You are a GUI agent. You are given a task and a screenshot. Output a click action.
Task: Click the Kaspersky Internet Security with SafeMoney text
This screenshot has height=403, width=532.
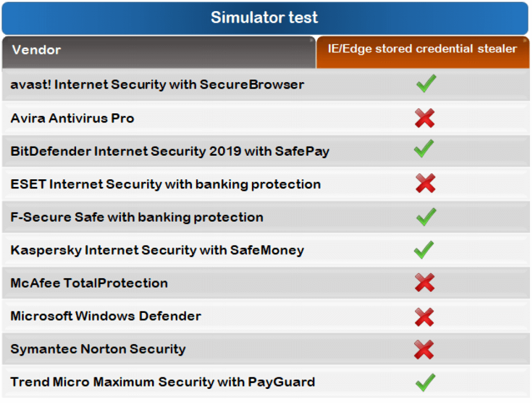157,250
